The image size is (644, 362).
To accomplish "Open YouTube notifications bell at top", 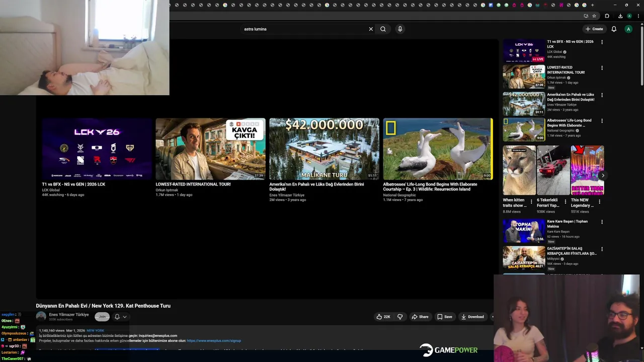I will click(614, 29).
